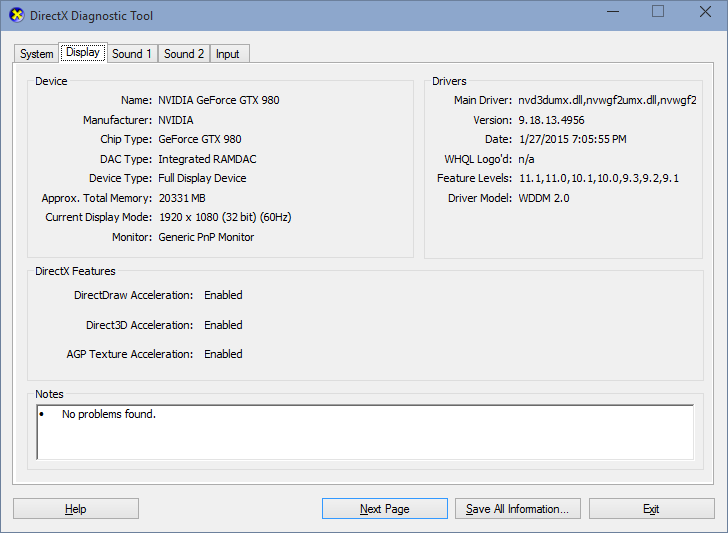Click Save All Information button
Screen dimensions: 728x533
pyautogui.click(x=518, y=509)
